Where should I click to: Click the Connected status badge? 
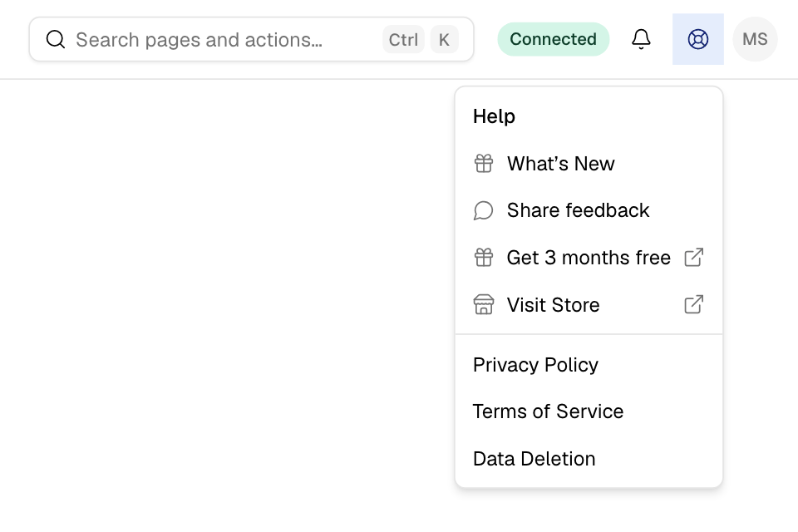click(554, 39)
